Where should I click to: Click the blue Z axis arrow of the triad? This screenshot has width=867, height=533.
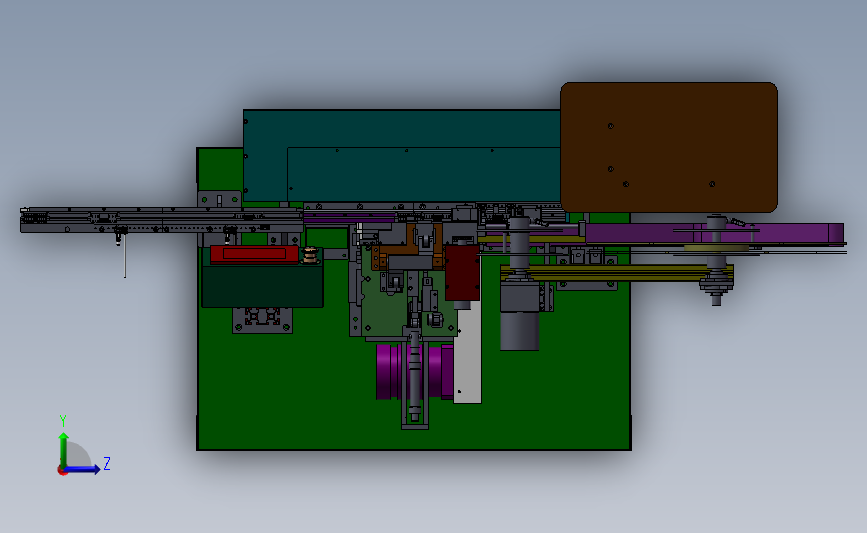pos(82,469)
